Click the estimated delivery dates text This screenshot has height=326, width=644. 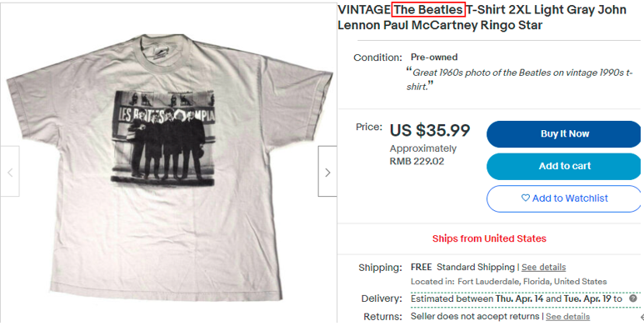[517, 298]
